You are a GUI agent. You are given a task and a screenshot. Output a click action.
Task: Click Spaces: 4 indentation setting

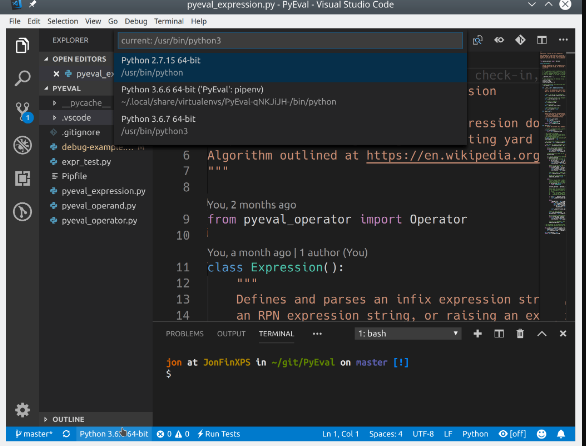[x=386, y=434]
